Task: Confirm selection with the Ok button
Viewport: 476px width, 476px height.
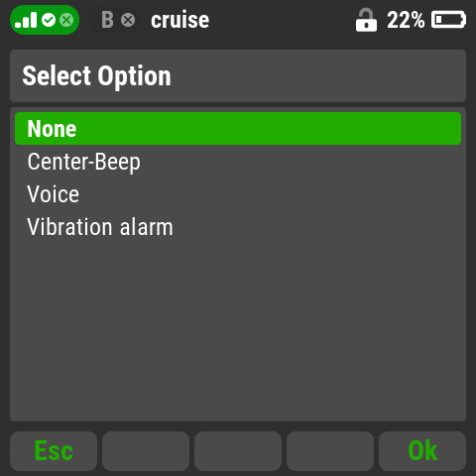Action: point(422,451)
